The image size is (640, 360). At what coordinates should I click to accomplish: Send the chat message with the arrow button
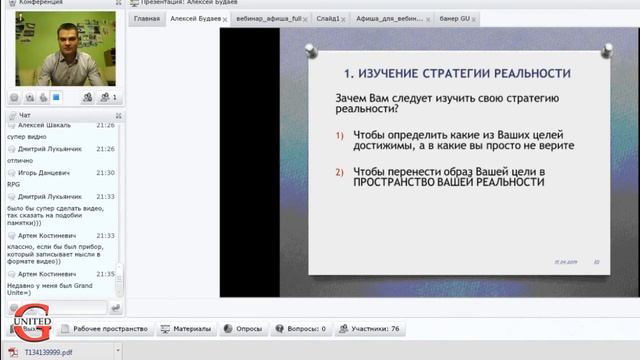click(x=116, y=308)
